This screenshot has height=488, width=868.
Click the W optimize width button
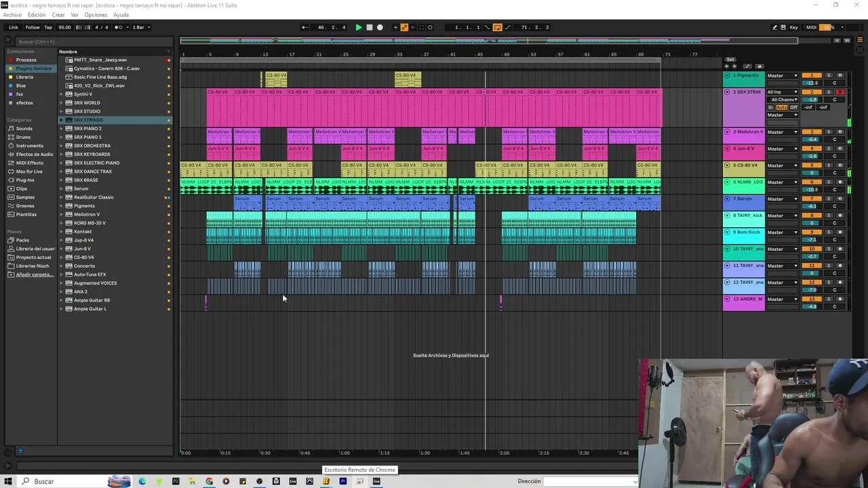(x=847, y=41)
